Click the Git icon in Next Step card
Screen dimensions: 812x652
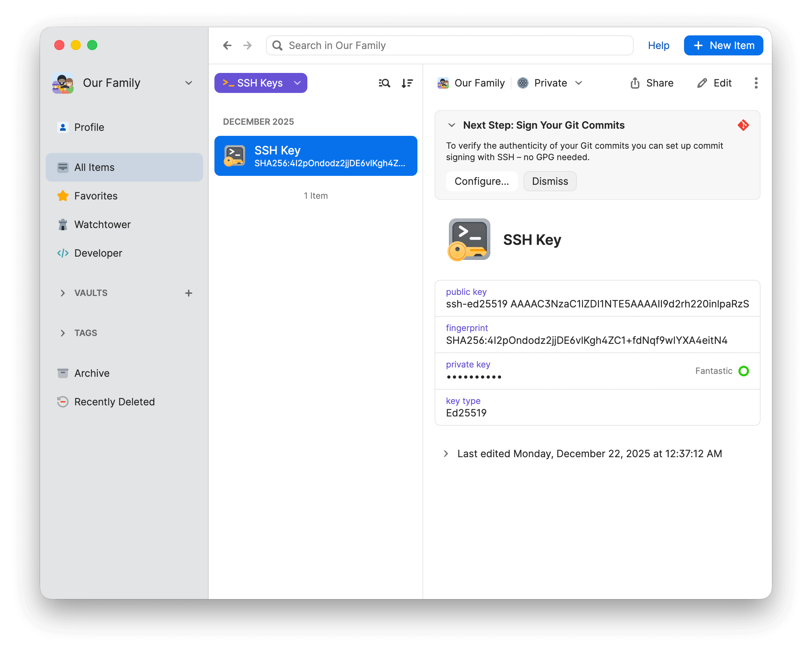pyautogui.click(x=743, y=125)
